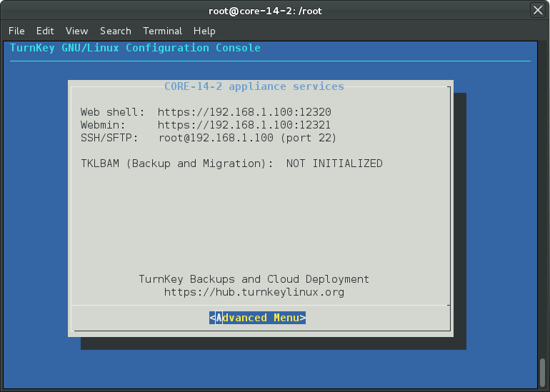Image resolution: width=550 pixels, height=392 pixels.
Task: Click the Webmin URL ending in 12321
Action: (244, 125)
